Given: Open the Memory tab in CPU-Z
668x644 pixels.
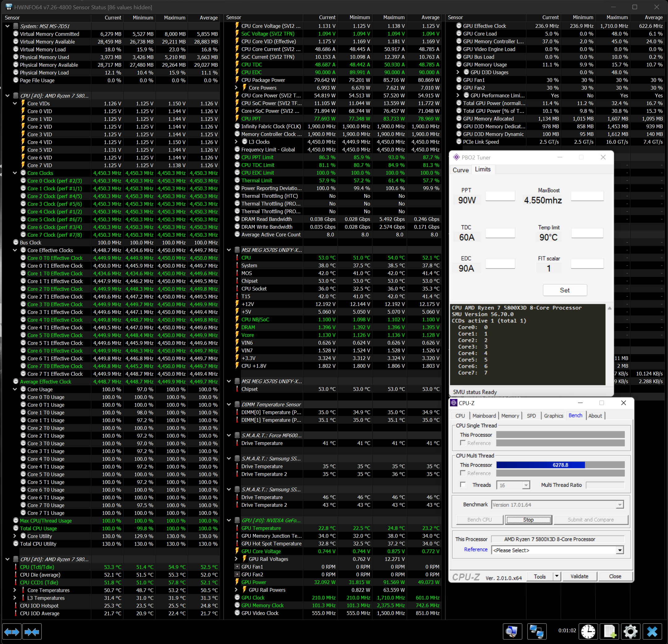Looking at the screenshot, I should [510, 416].
